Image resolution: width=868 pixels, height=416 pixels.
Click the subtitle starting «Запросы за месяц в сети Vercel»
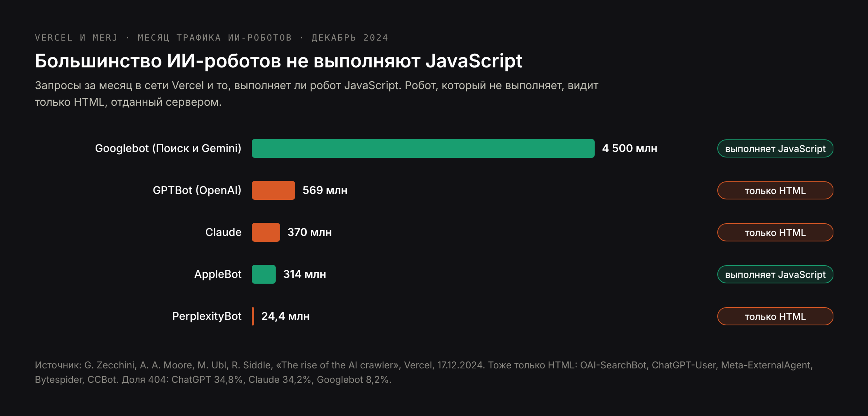317,93
